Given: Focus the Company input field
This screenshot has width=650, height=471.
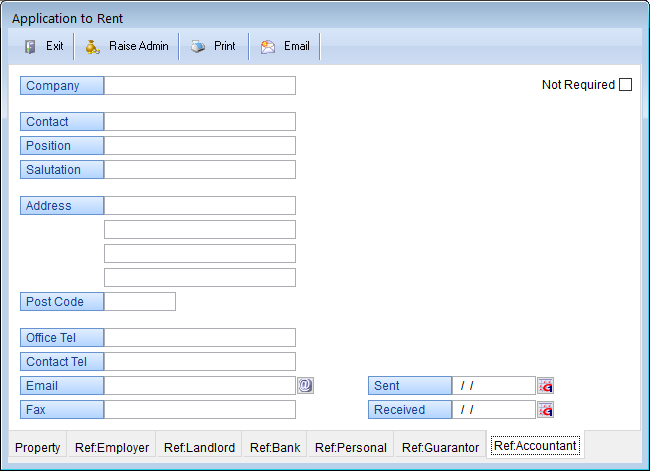Looking at the screenshot, I should tap(200, 85).
